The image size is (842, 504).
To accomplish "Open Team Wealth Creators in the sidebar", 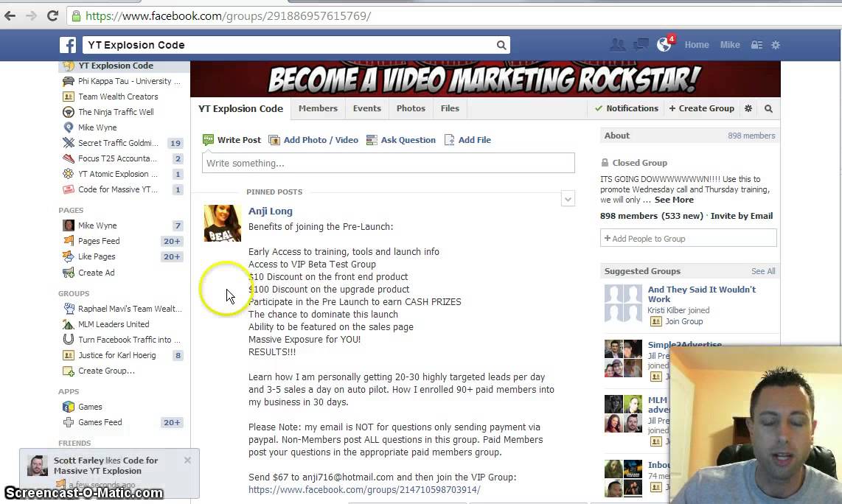I will click(118, 97).
